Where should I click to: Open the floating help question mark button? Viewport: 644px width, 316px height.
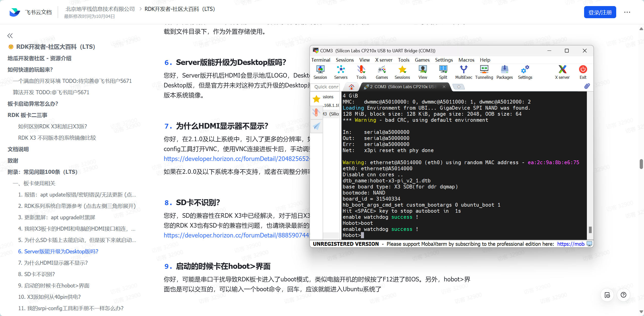click(623, 295)
